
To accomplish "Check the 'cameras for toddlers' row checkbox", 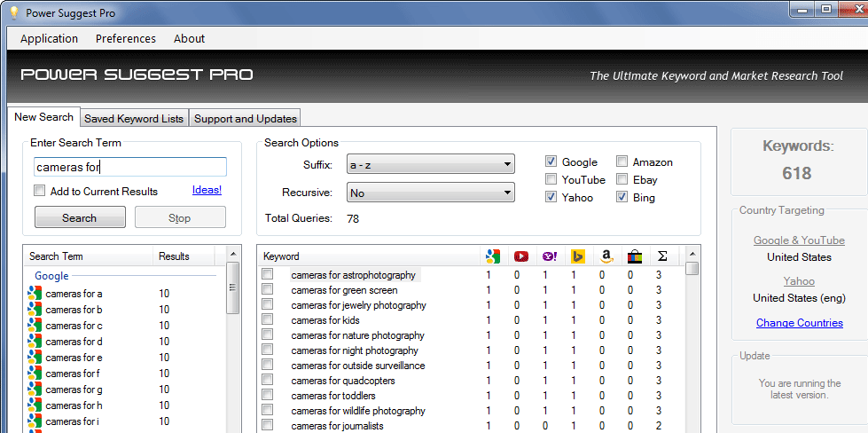I will point(268,395).
